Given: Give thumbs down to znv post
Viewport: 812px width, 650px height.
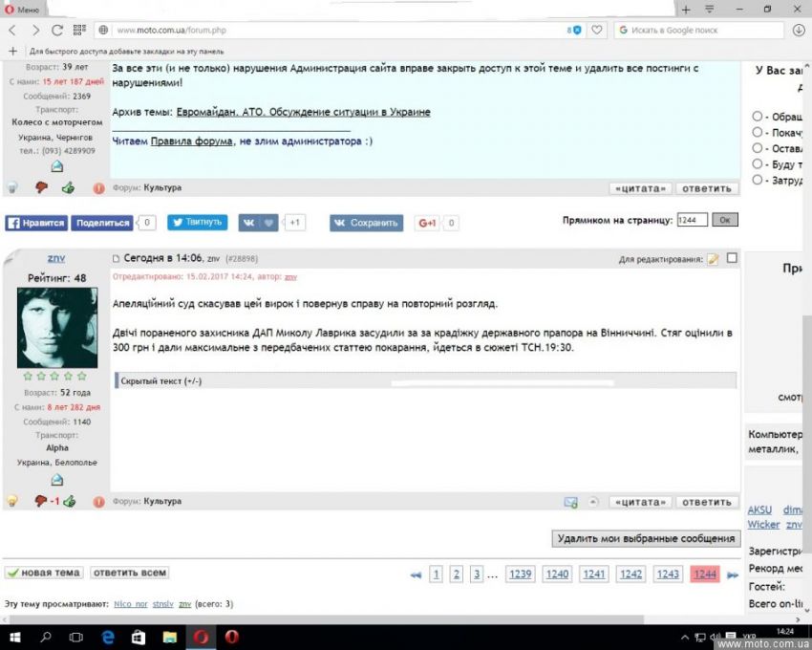Looking at the screenshot, I should click(41, 501).
